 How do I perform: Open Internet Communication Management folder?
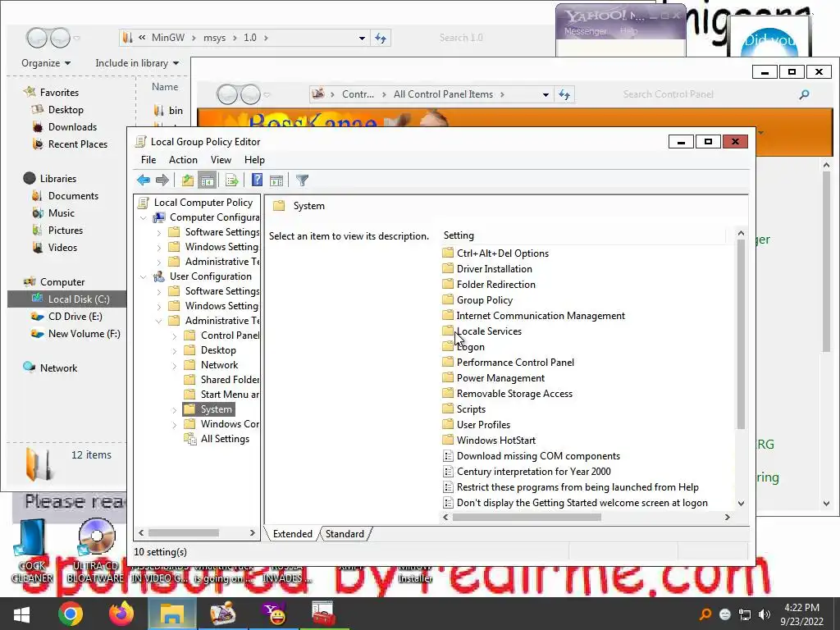[x=541, y=316]
